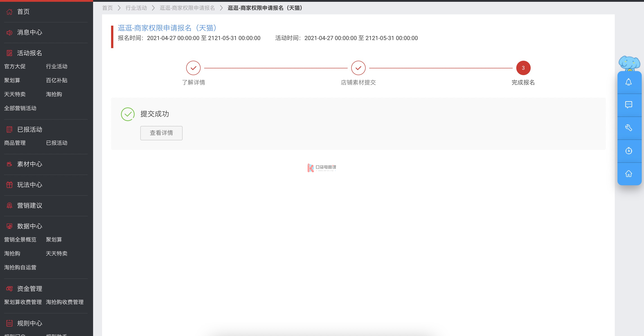
Task: Go to 官方大促 under 活动报名
Action: tap(15, 67)
